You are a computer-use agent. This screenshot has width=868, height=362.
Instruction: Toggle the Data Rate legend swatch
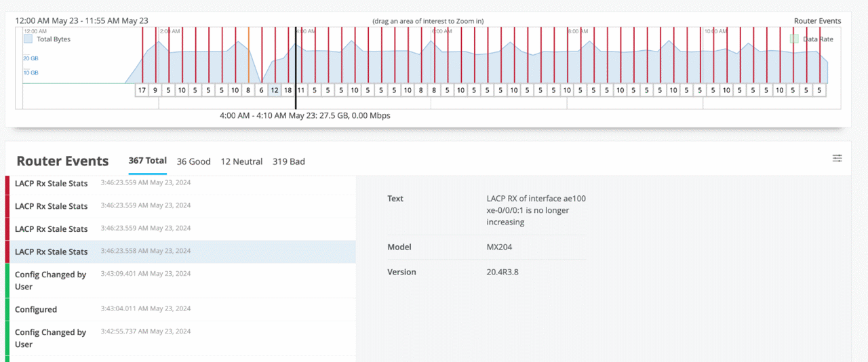794,39
